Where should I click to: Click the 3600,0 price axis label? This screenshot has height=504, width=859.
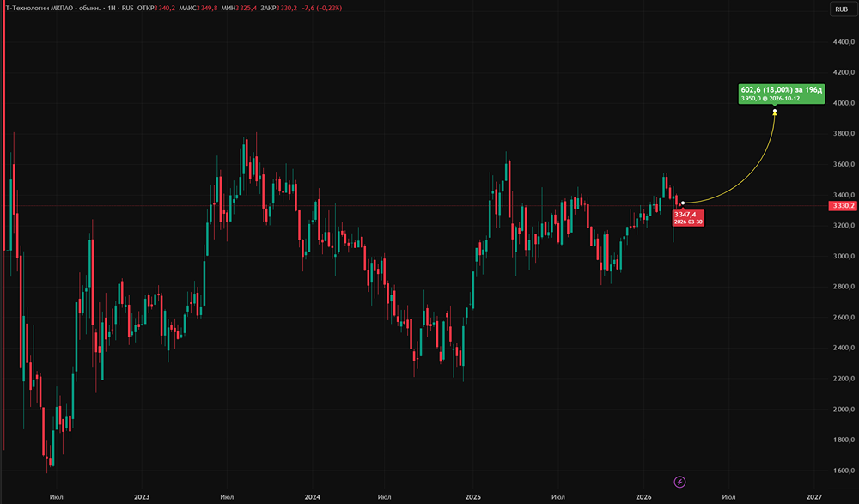tap(844, 164)
